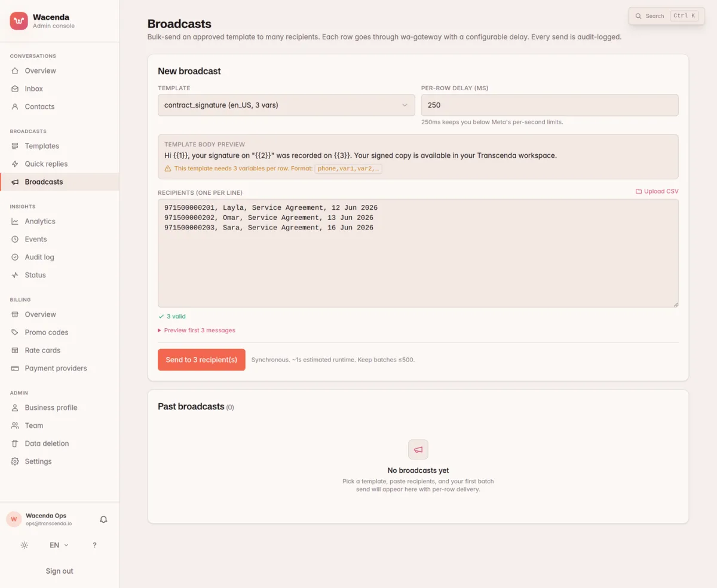Click the Quick replies lightning icon
The width and height of the screenshot is (717, 588).
coord(15,164)
